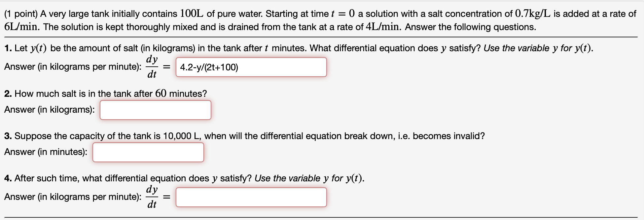Click the empty dy/dt answer box for question 4
The image size is (644, 220).
coord(251,197)
